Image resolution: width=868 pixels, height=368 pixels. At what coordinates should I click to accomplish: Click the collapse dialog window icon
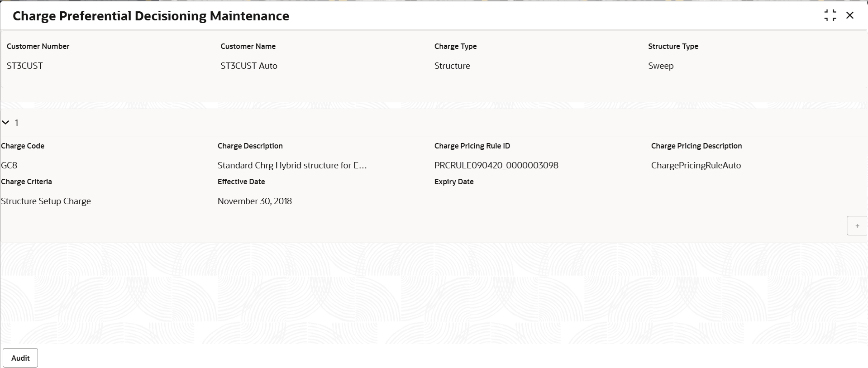[830, 15]
